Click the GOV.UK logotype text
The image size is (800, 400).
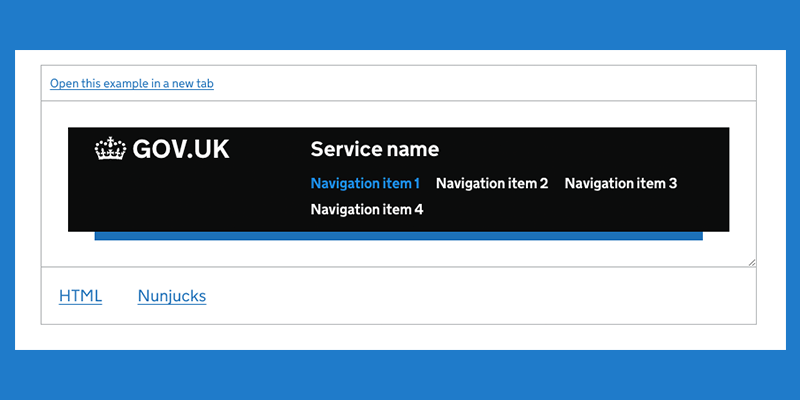[x=181, y=149]
